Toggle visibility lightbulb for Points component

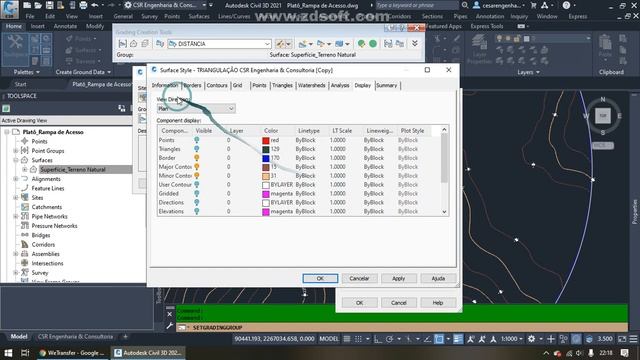click(197, 140)
